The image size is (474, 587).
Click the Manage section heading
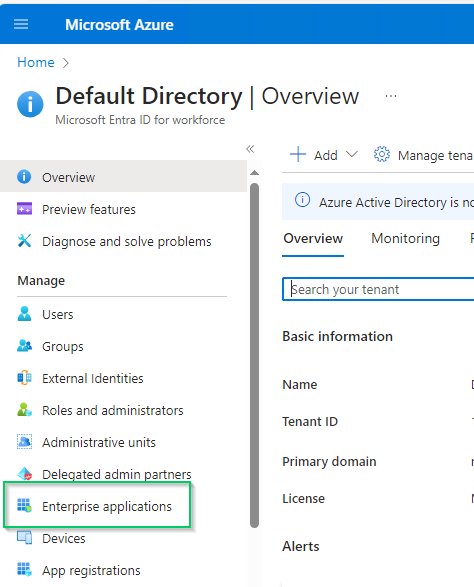(x=41, y=281)
